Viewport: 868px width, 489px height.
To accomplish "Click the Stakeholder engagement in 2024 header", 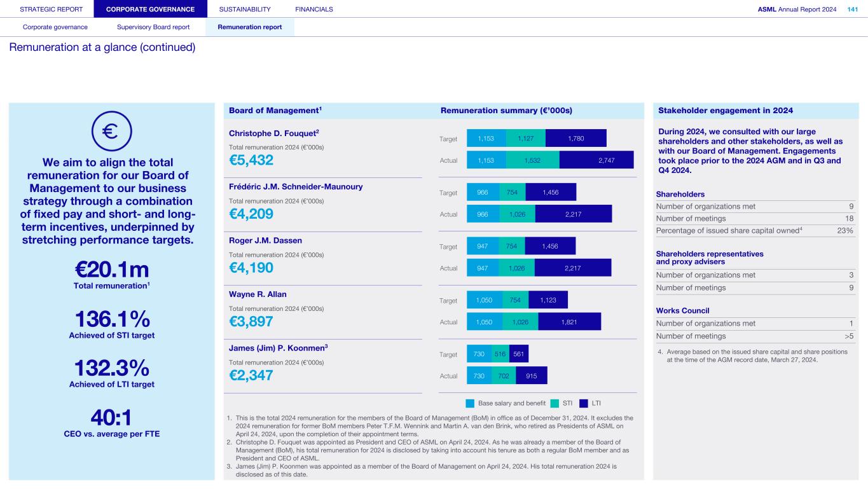I will pyautogui.click(x=726, y=111).
